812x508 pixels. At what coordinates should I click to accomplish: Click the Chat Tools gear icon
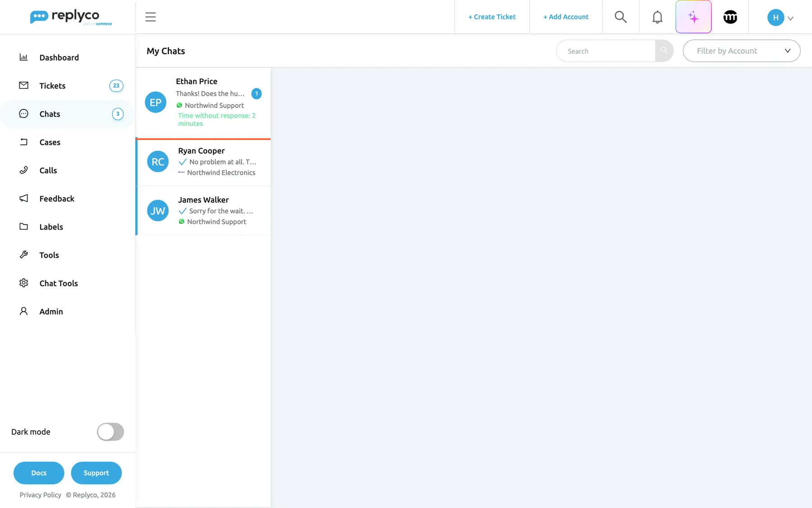pos(23,283)
